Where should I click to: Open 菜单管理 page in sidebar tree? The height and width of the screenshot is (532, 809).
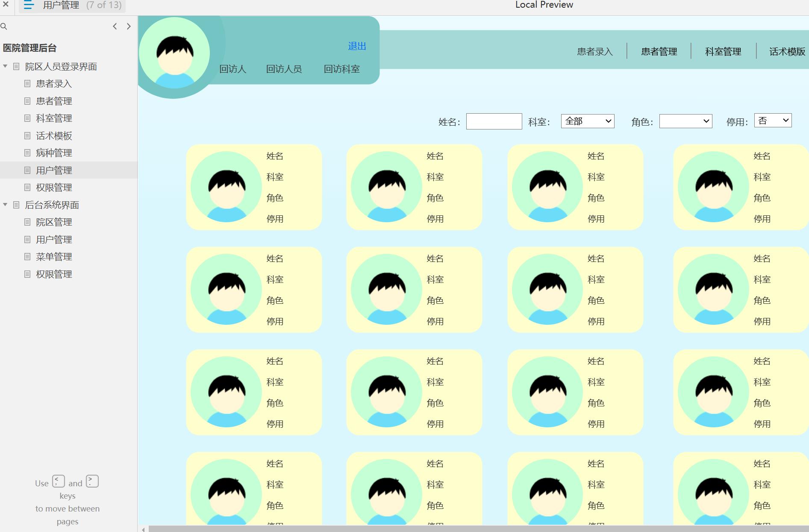[x=54, y=256]
